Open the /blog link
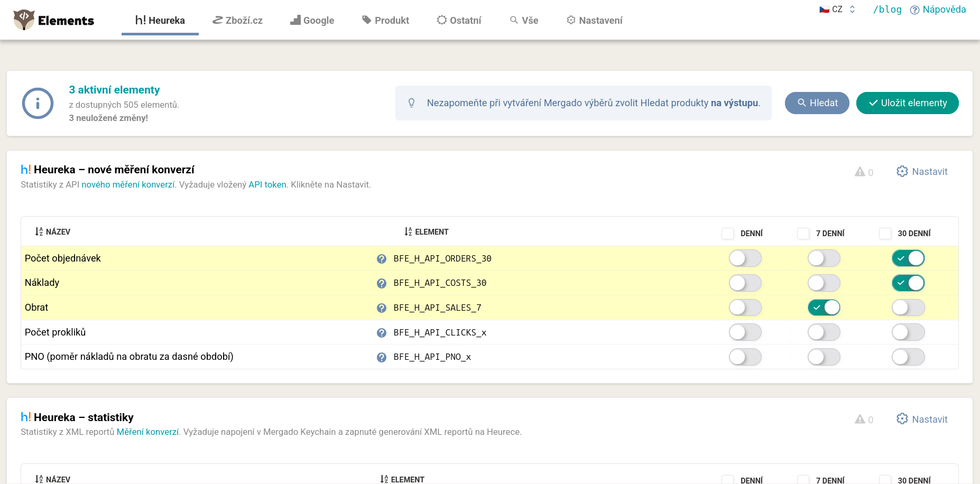The height and width of the screenshot is (484, 980). [887, 10]
